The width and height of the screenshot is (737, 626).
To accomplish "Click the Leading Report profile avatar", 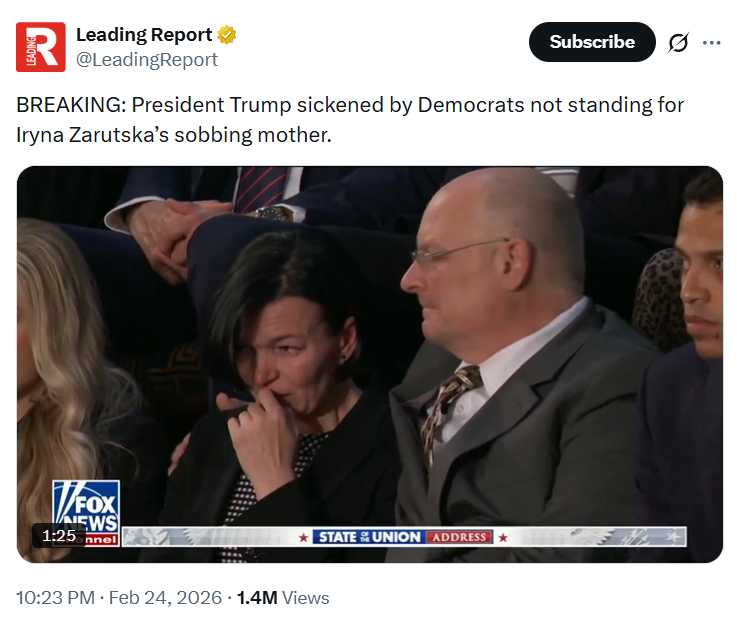I will pos(41,47).
